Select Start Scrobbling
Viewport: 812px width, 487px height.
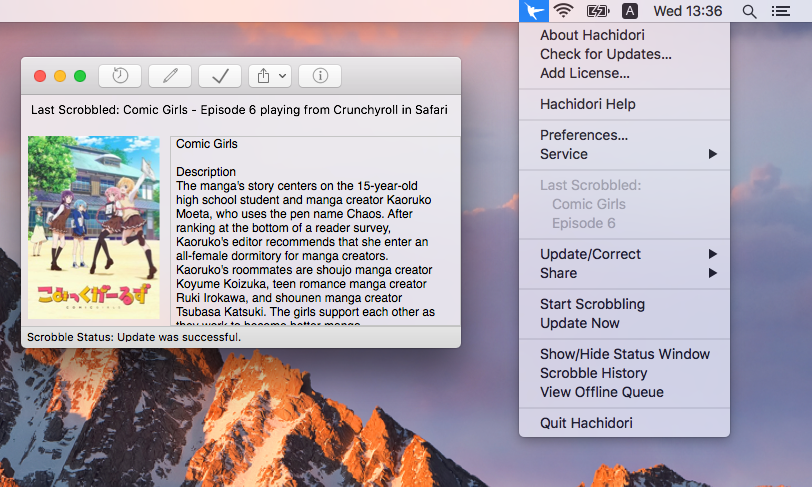coord(625,304)
